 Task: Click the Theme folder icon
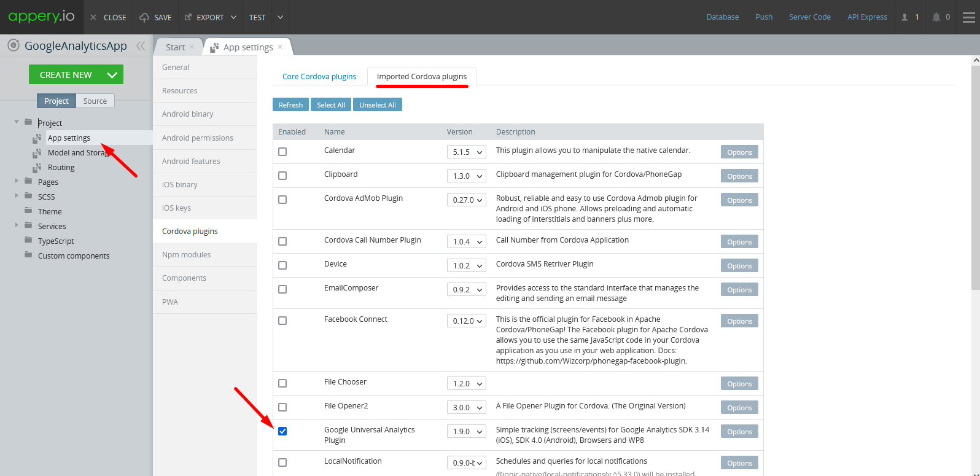pyautogui.click(x=28, y=211)
